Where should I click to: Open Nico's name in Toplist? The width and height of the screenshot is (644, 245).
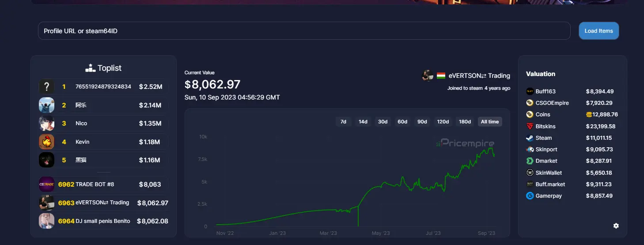click(x=81, y=123)
